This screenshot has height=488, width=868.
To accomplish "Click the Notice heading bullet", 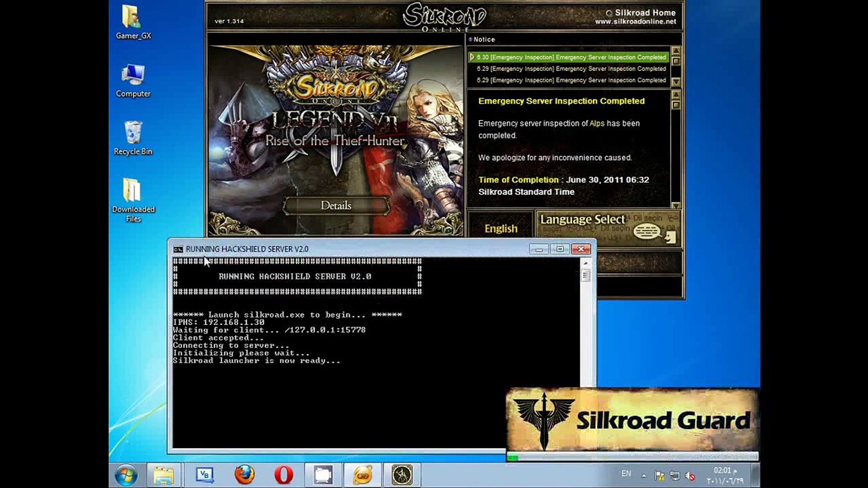I will click(x=470, y=39).
